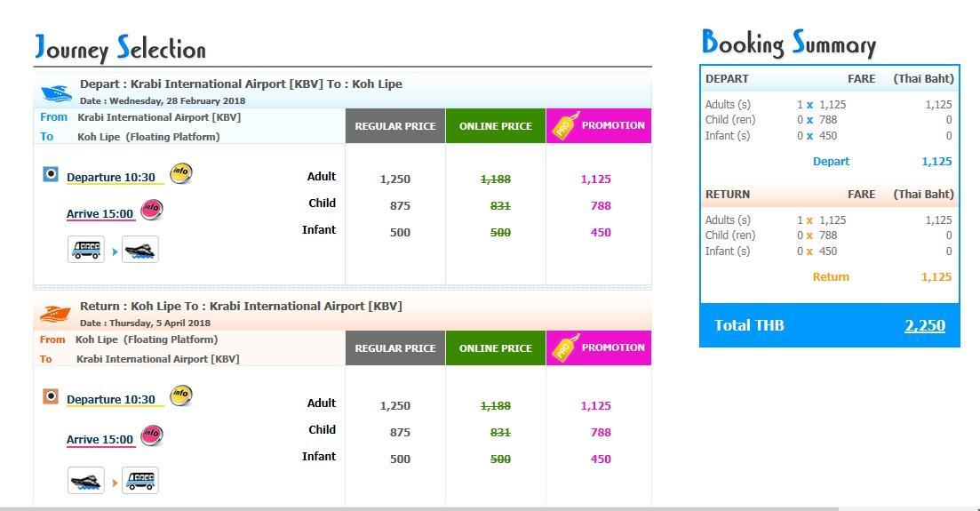The image size is (980, 511).
Task: Click the pink info icon beside depart Arrive 15:00
Action: [151, 210]
